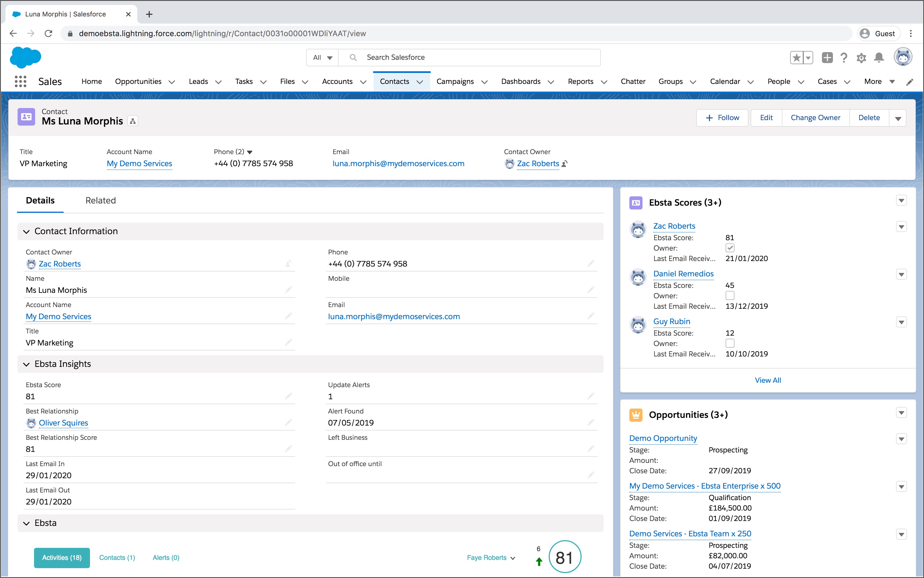Screen dimensions: 924x578
Task: Open the notifications bell
Action: pos(879,58)
